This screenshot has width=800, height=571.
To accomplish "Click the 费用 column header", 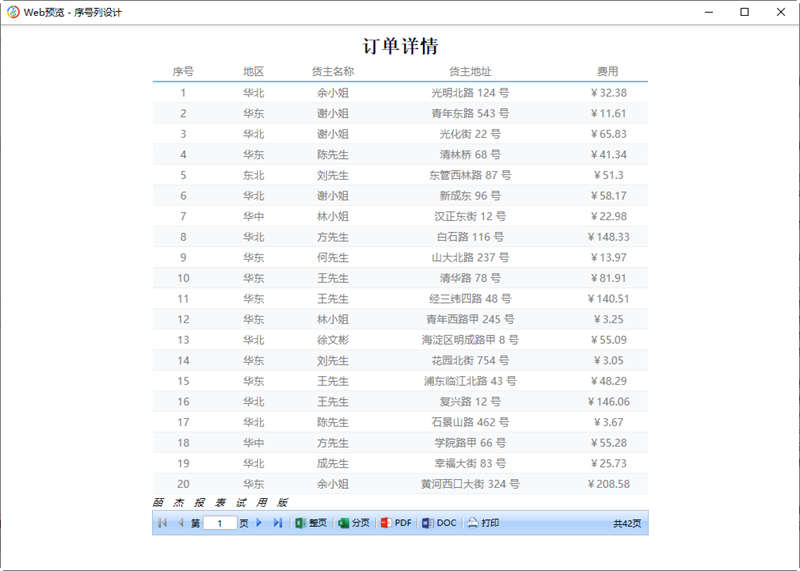I will pyautogui.click(x=608, y=71).
